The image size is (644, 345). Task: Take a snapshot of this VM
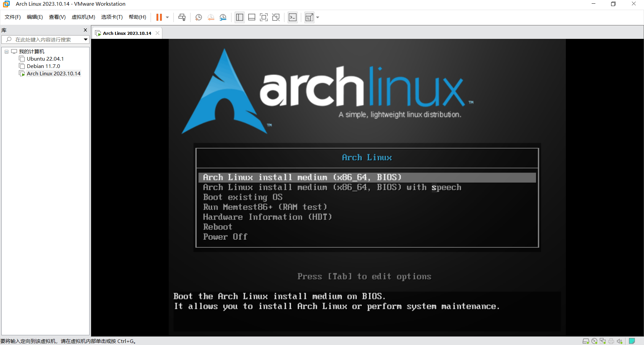199,17
